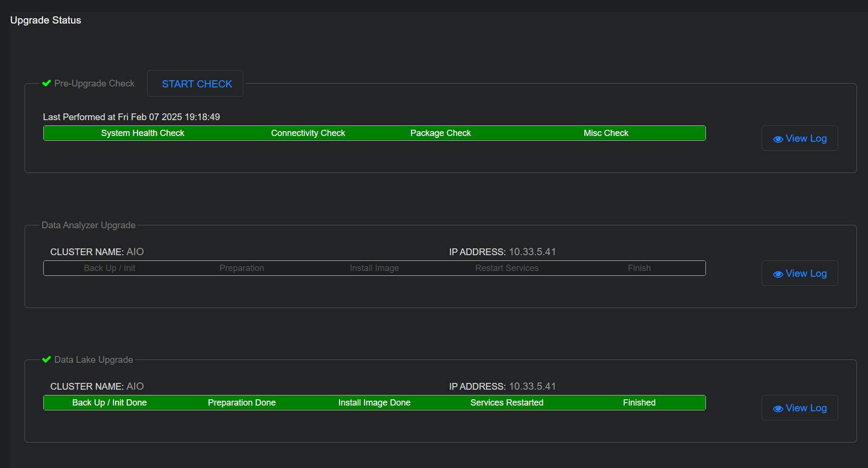Viewport: 868px width, 468px height.
Task: Click the START CHECK button
Action: 197,84
